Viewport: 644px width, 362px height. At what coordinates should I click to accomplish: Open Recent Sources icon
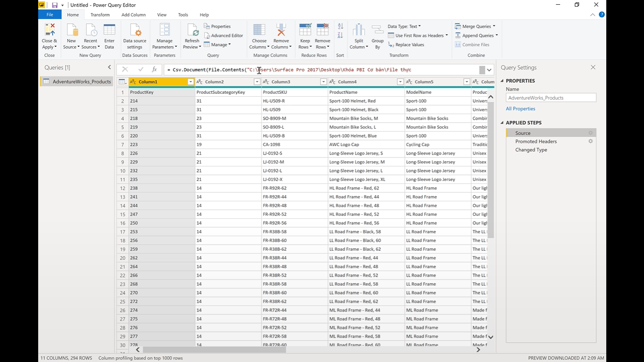point(91,30)
